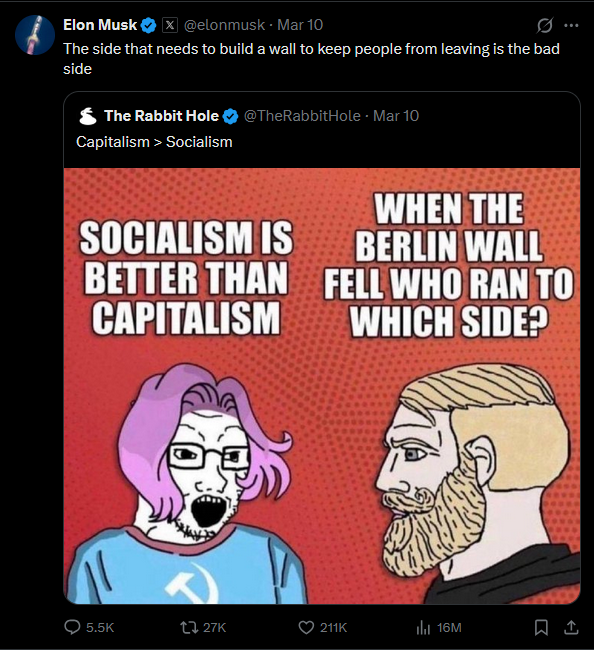Click the blue verified badge beside Elon Musk
The width and height of the screenshot is (594, 650).
[x=149, y=26]
